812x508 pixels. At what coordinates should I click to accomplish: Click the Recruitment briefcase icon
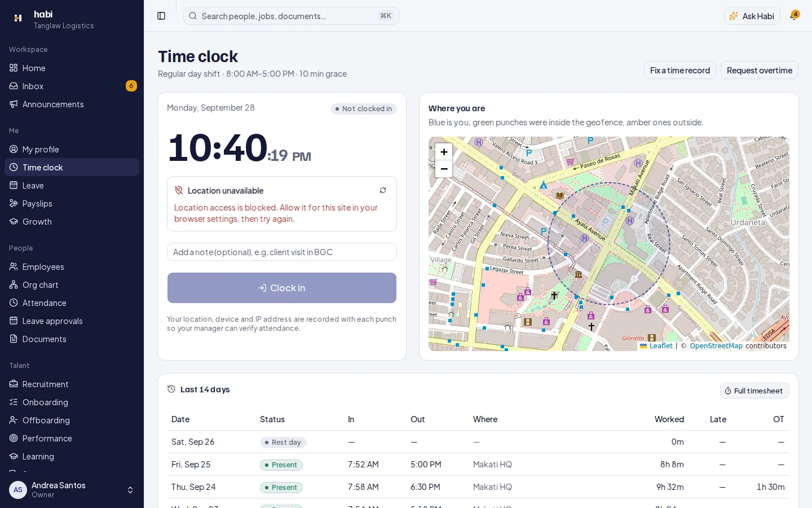pos(14,384)
